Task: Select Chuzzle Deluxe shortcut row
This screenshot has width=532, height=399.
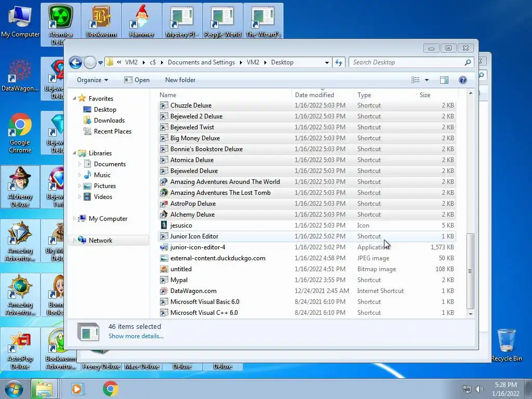Action: 307,105
